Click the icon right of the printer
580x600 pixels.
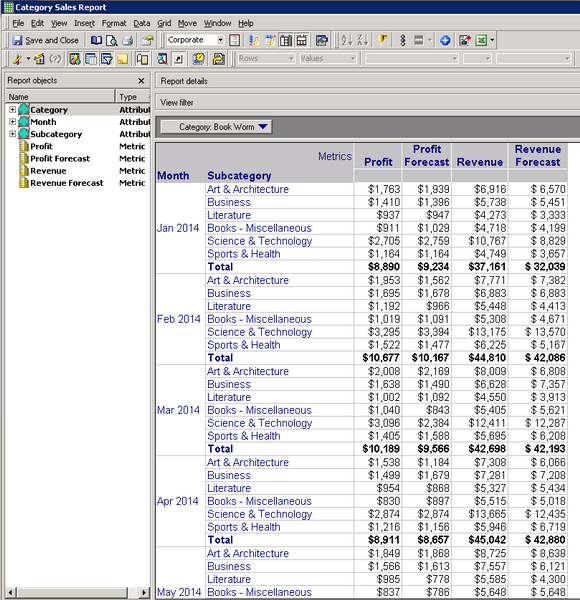(x=147, y=40)
